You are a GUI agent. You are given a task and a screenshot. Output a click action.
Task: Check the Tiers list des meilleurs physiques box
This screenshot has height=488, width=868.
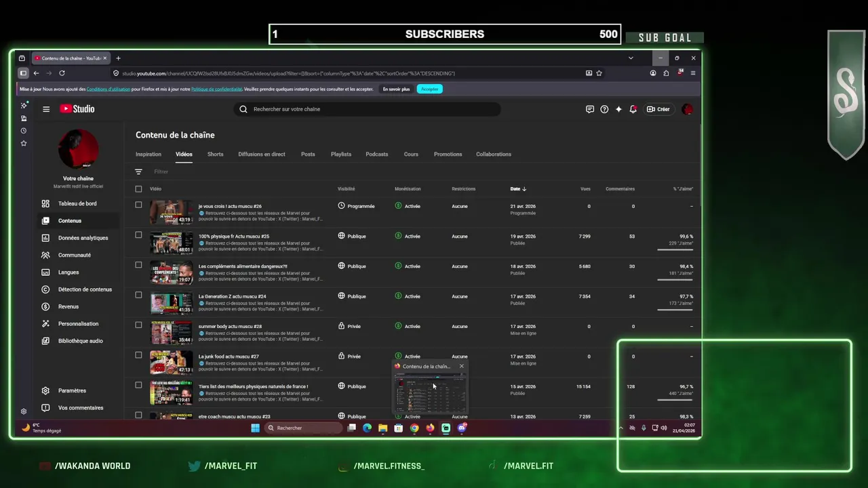tap(138, 385)
